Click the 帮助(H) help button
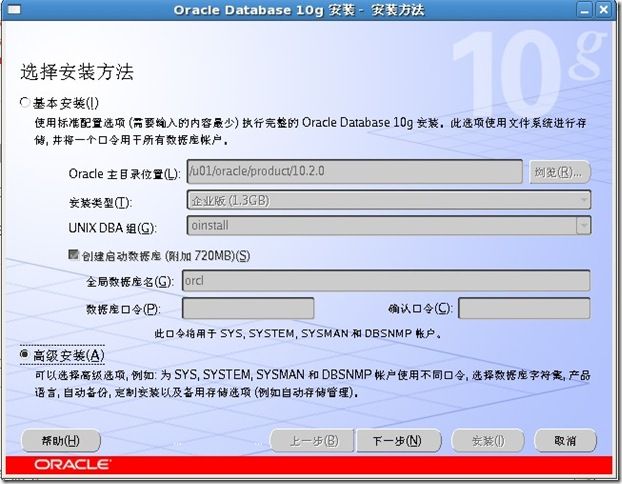 pos(61,440)
